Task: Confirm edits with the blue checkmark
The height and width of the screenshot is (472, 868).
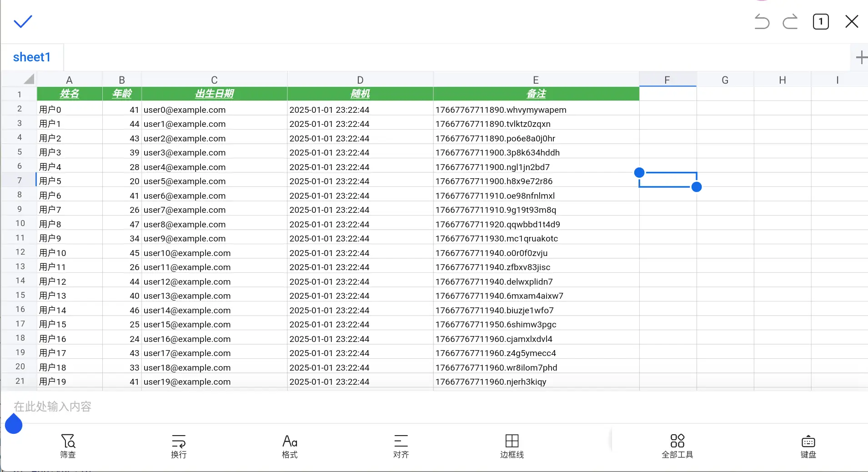Action: [23, 21]
